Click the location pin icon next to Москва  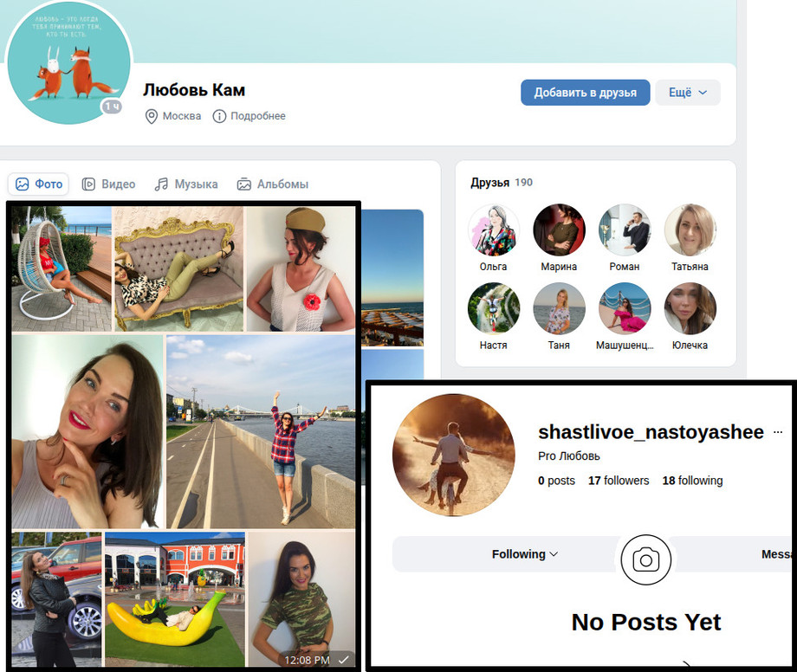tap(151, 116)
